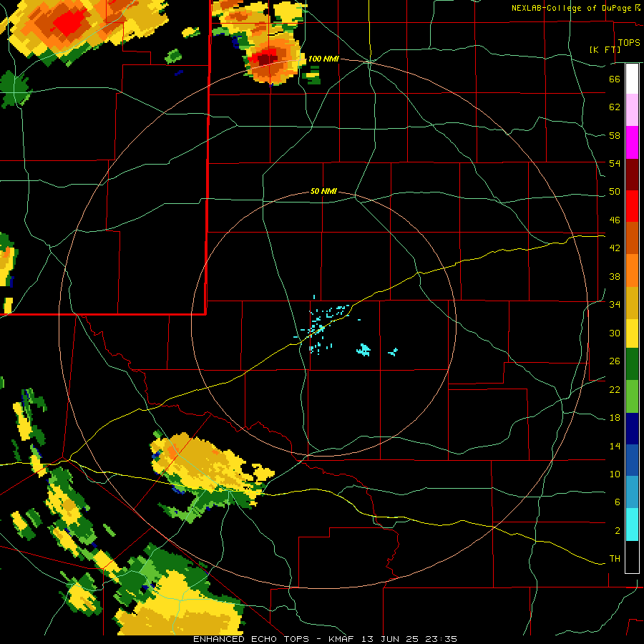The image size is (644, 644).
Task: Click the 58 legend value
Action: (x=615, y=135)
